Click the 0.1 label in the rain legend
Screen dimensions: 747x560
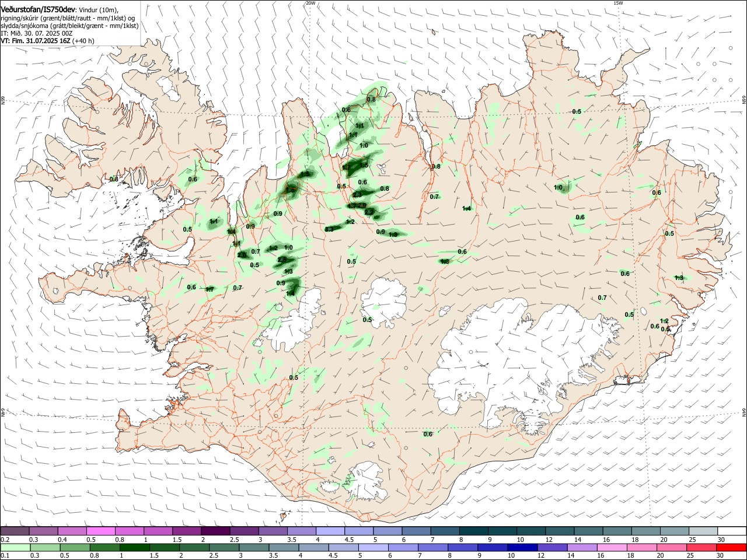(x=5, y=556)
